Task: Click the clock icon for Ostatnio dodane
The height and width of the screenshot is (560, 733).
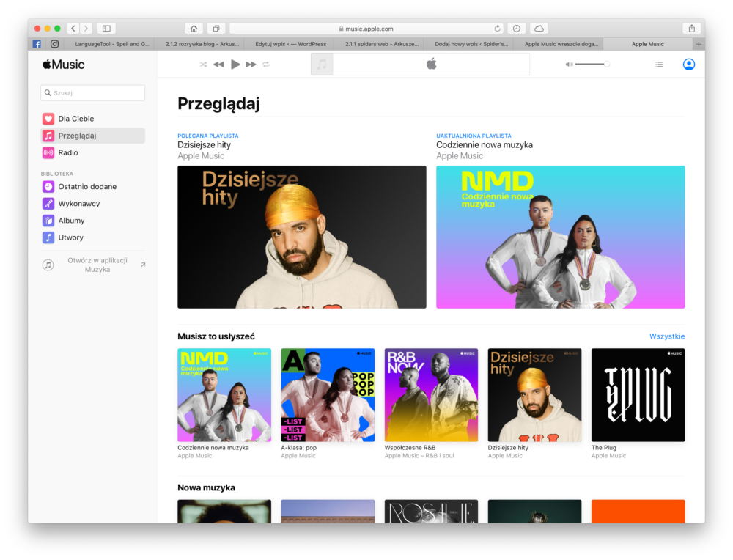Action: click(x=48, y=186)
